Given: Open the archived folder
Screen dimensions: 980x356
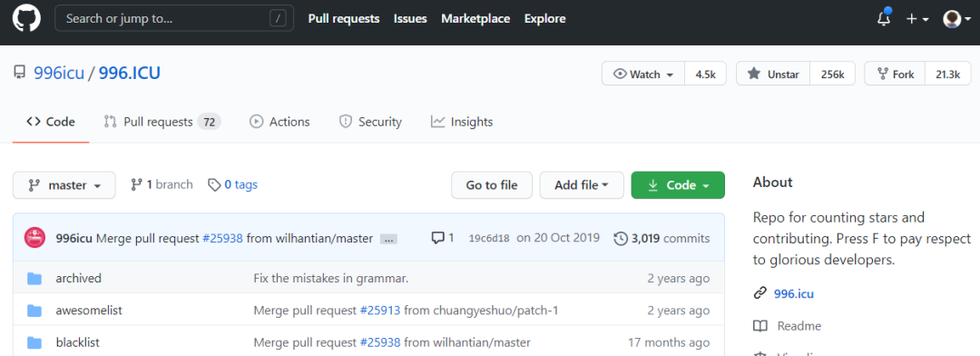Looking at the screenshot, I should (78, 278).
